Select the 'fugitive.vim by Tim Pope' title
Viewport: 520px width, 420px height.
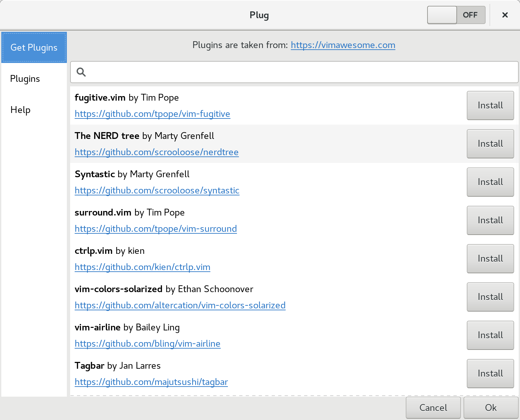127,98
